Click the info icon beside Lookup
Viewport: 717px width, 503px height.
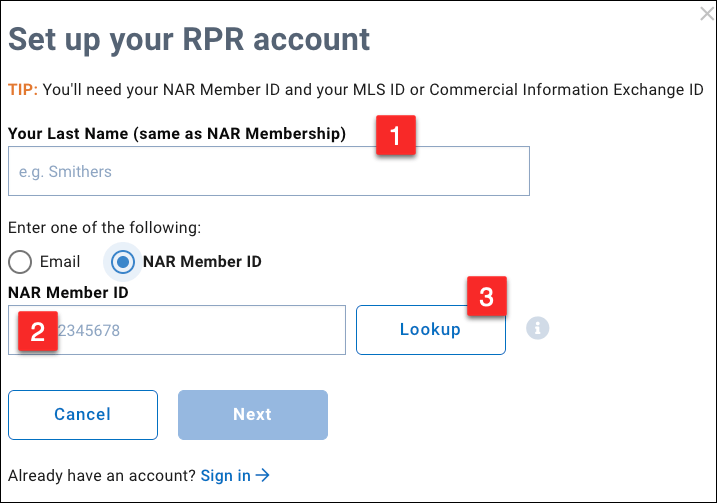pyautogui.click(x=538, y=328)
